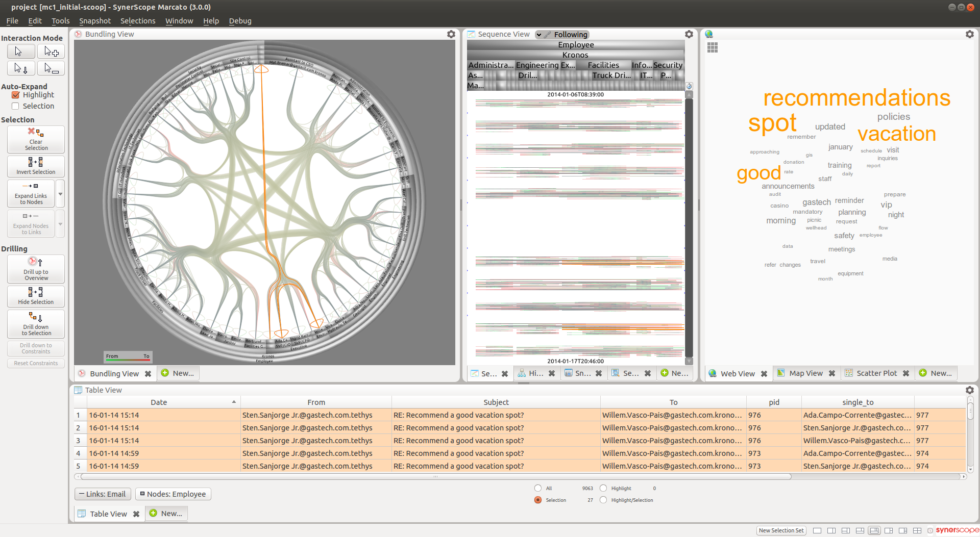Screen dimensions: 980x537
Task: Close the Scatter Plot tab
Action: (x=906, y=373)
